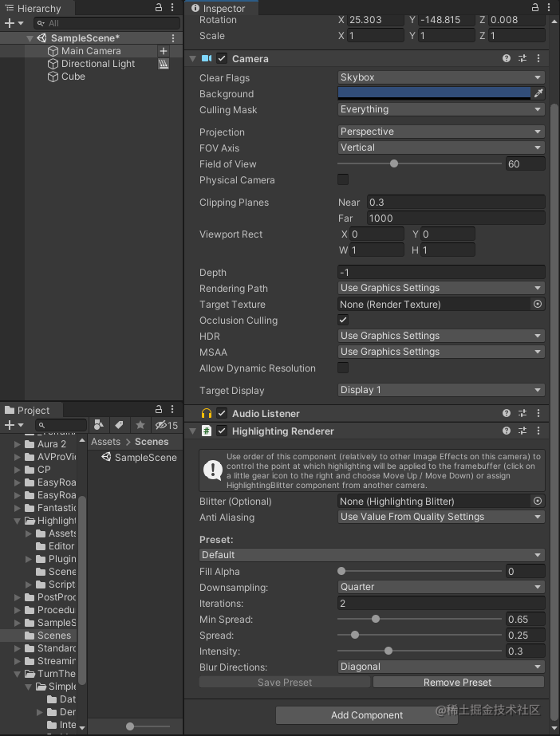This screenshot has width=560, height=736.
Task: Enable the Physical Camera checkbox
Action: pos(342,179)
